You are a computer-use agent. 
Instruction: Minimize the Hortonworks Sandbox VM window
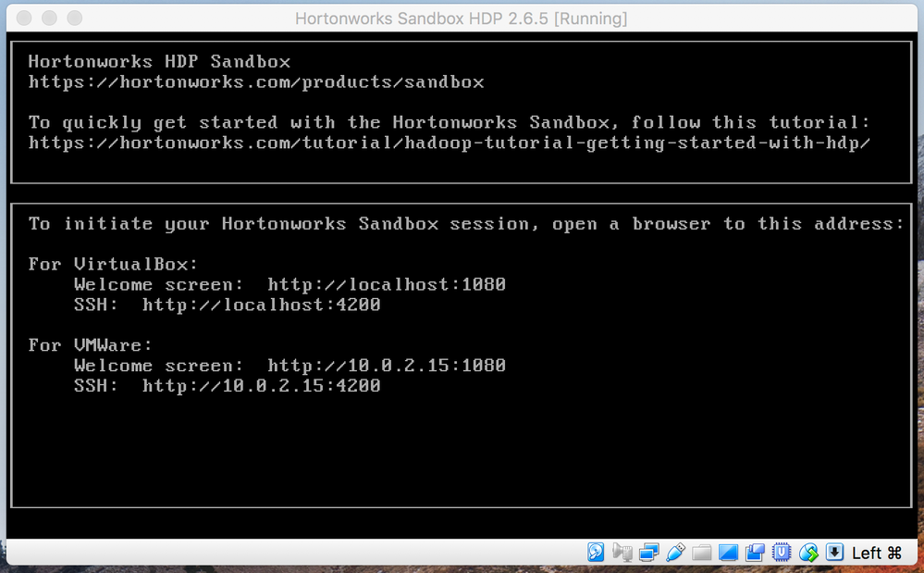50,19
